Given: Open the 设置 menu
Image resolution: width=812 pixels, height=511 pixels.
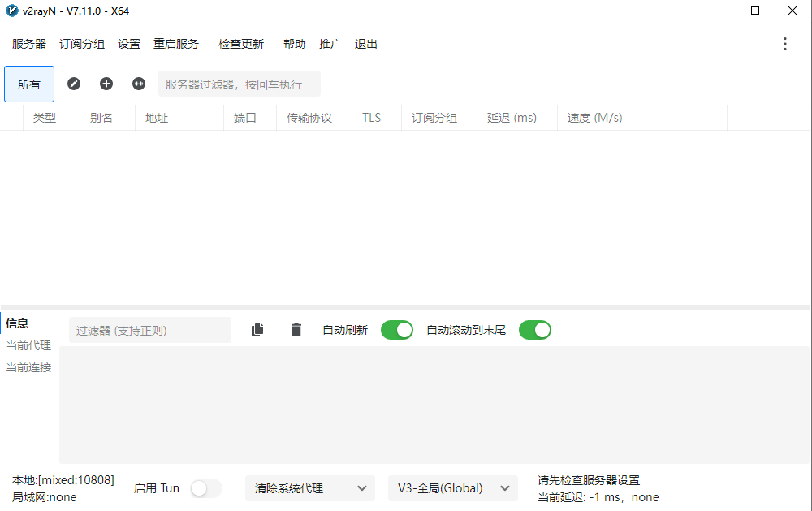Looking at the screenshot, I should tap(129, 44).
